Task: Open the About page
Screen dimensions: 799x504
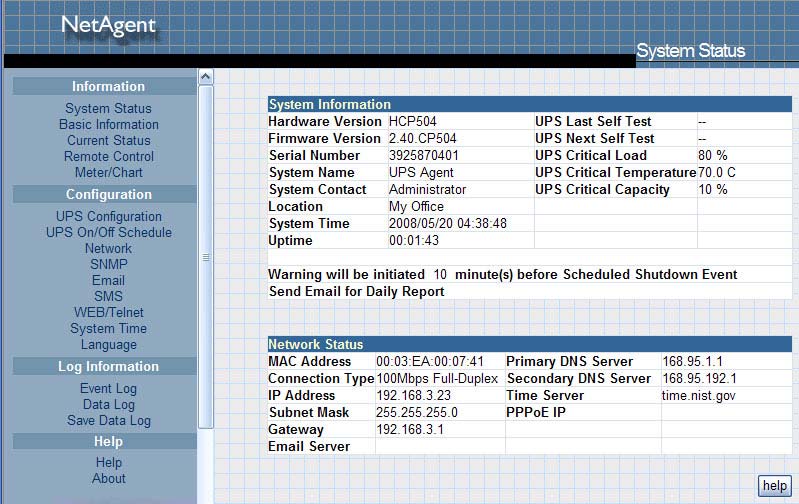Action: (109, 479)
